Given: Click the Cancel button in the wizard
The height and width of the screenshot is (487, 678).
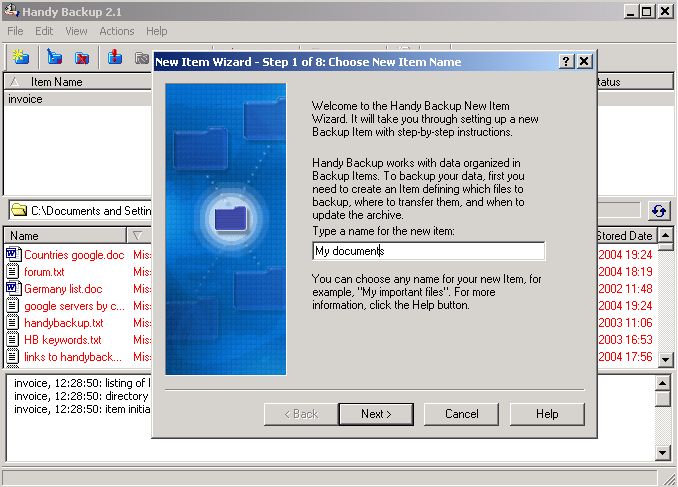Looking at the screenshot, I should click(x=461, y=414).
